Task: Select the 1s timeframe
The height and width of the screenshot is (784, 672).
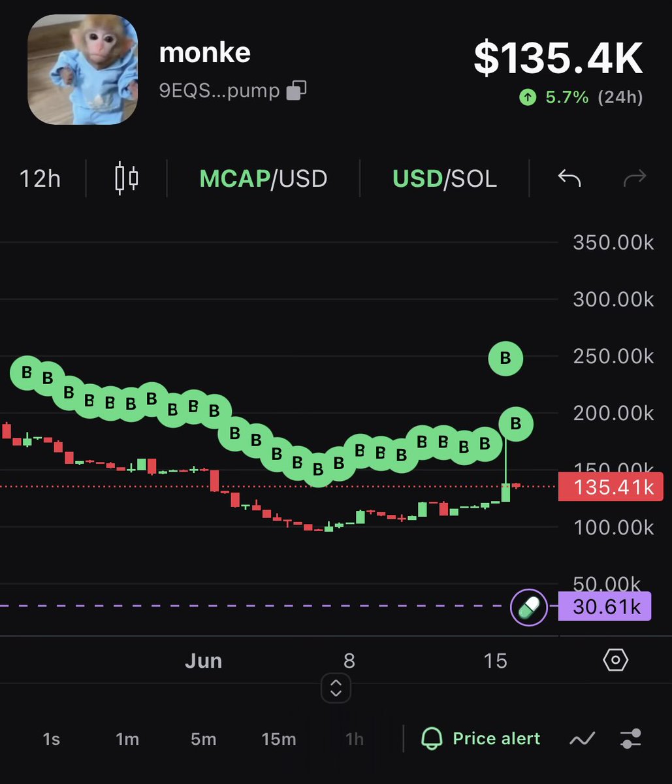Action: coord(51,739)
